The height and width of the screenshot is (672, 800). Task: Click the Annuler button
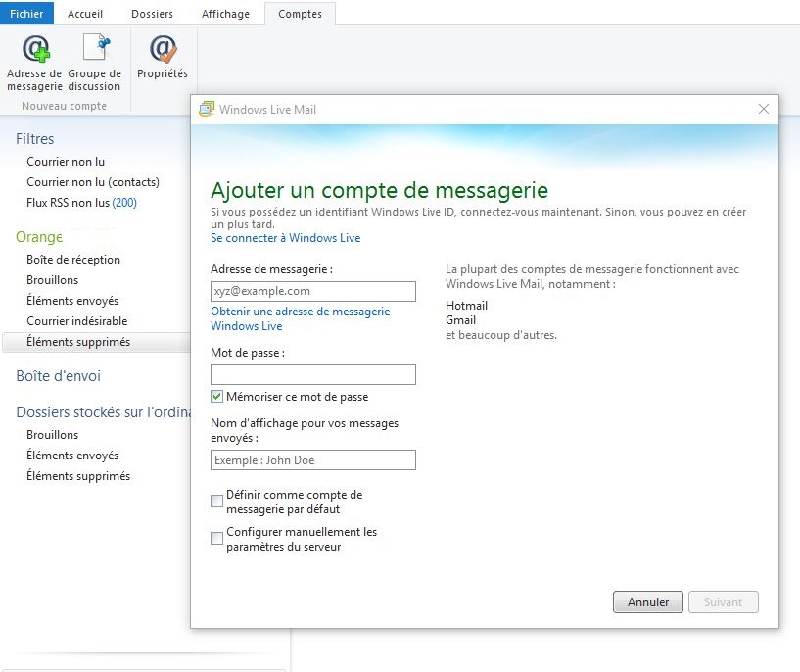click(648, 602)
